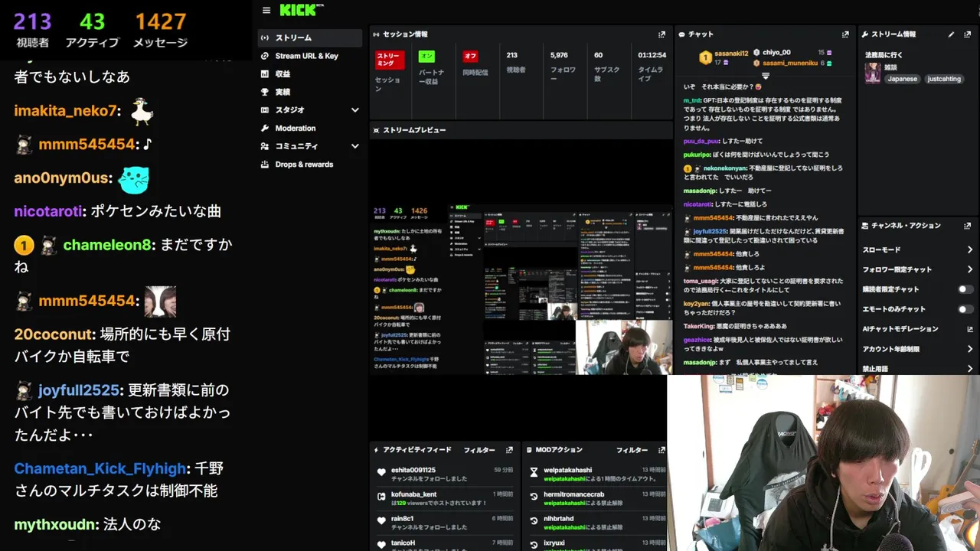Pop out the チャンネル・アクション panel
Image resolution: width=980 pixels, height=551 pixels.
tap(968, 226)
